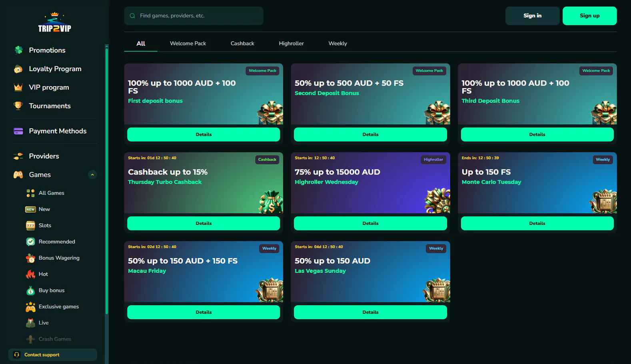The height and width of the screenshot is (364, 631).
Task: Switch to the Welcome Pack tab
Action: (188, 44)
